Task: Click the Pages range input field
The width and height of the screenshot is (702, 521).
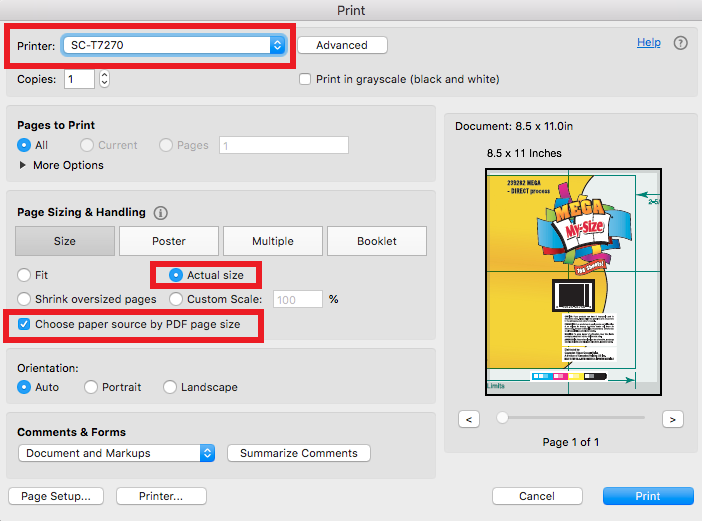Action: coord(284,145)
